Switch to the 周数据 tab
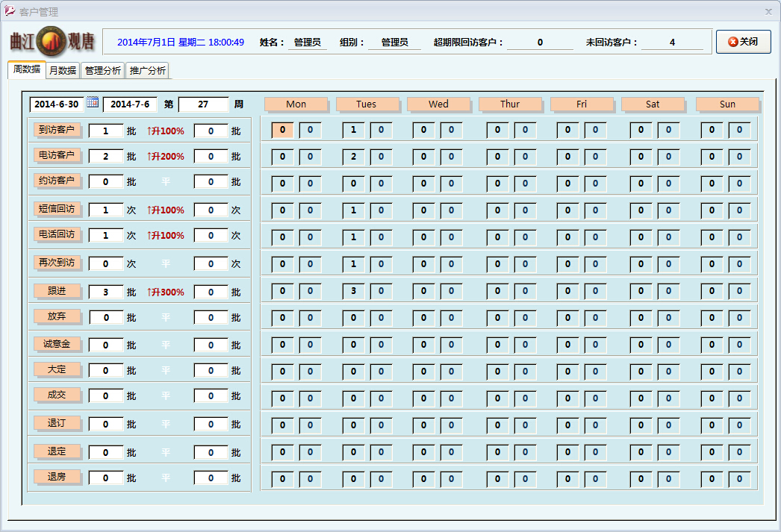This screenshot has height=532, width=781. pyautogui.click(x=27, y=69)
